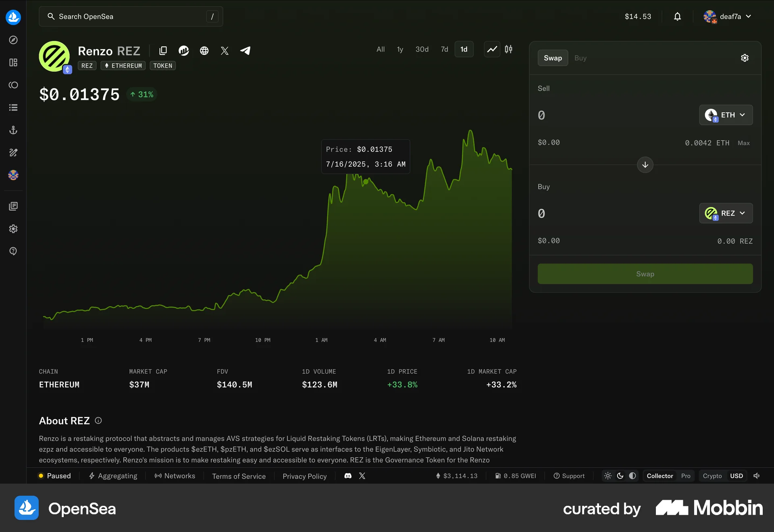
Task: Switch profile mode to Pro
Action: point(685,476)
